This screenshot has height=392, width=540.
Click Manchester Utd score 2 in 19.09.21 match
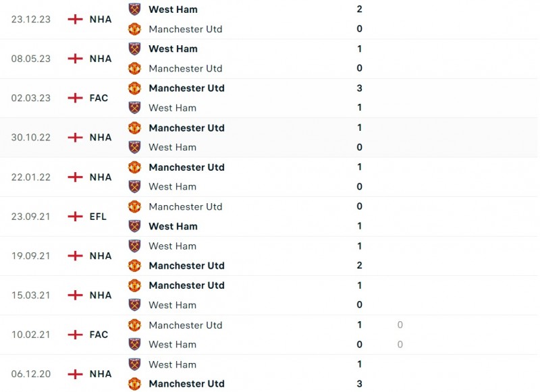tap(359, 266)
